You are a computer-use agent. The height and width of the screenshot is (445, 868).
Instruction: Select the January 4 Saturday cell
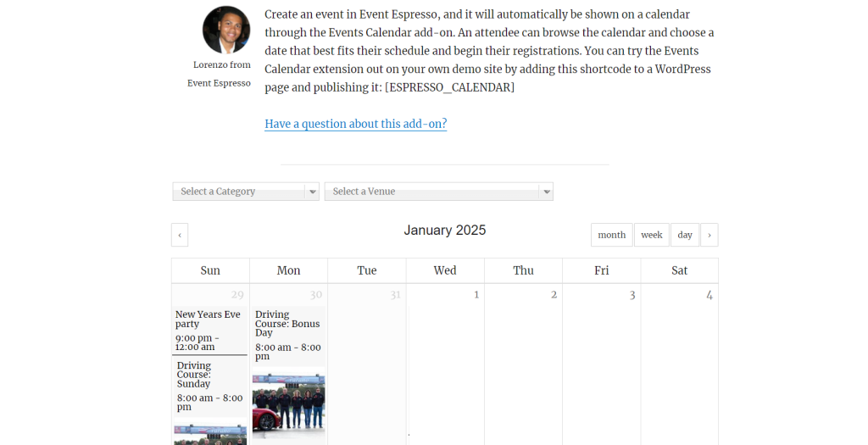tap(679, 364)
